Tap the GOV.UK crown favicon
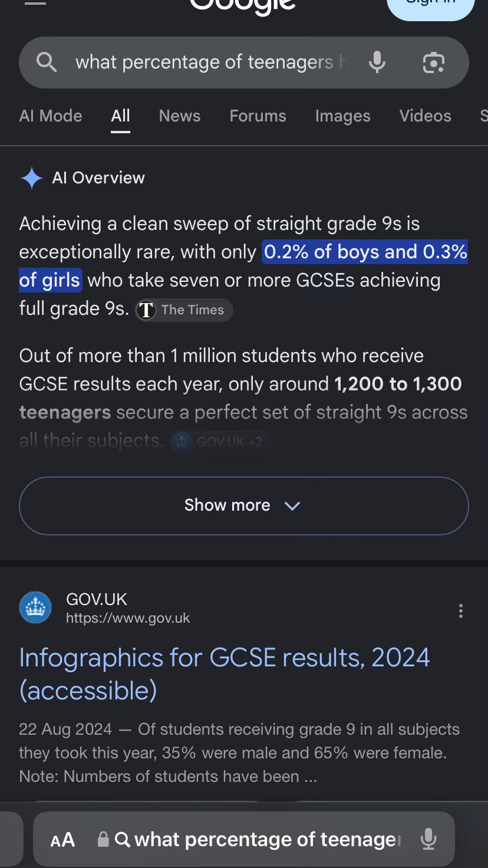 pos(35,607)
